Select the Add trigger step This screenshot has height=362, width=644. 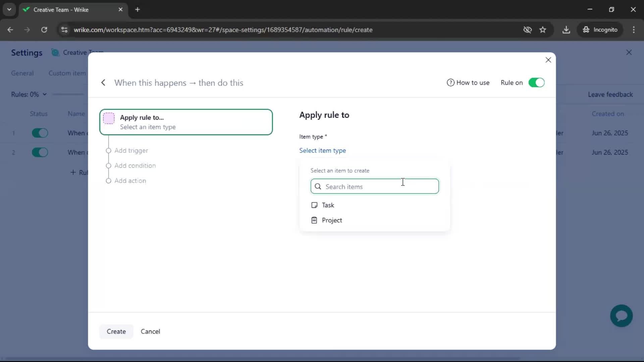pos(131,150)
